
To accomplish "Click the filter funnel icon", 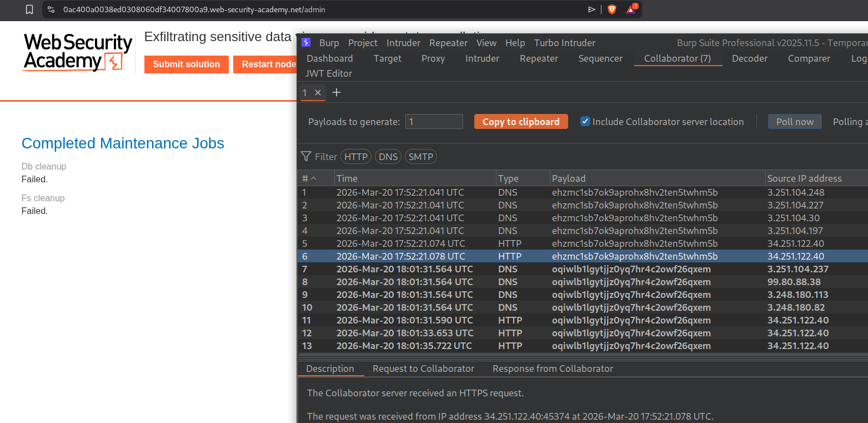I will pyautogui.click(x=305, y=157).
